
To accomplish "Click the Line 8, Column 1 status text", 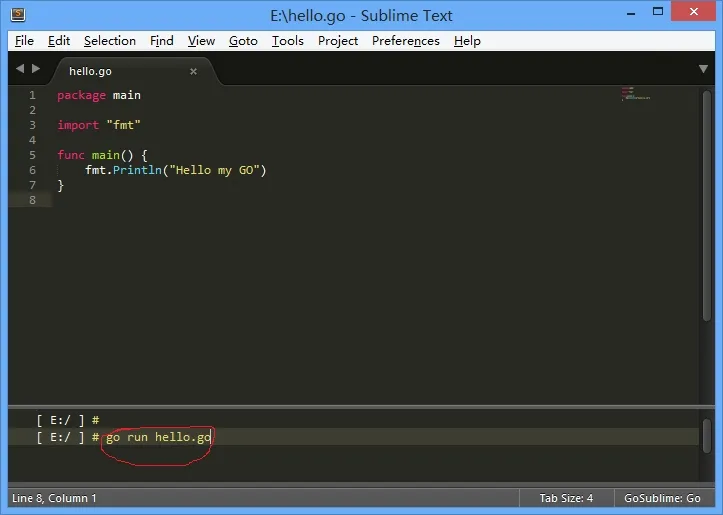I will [54, 498].
